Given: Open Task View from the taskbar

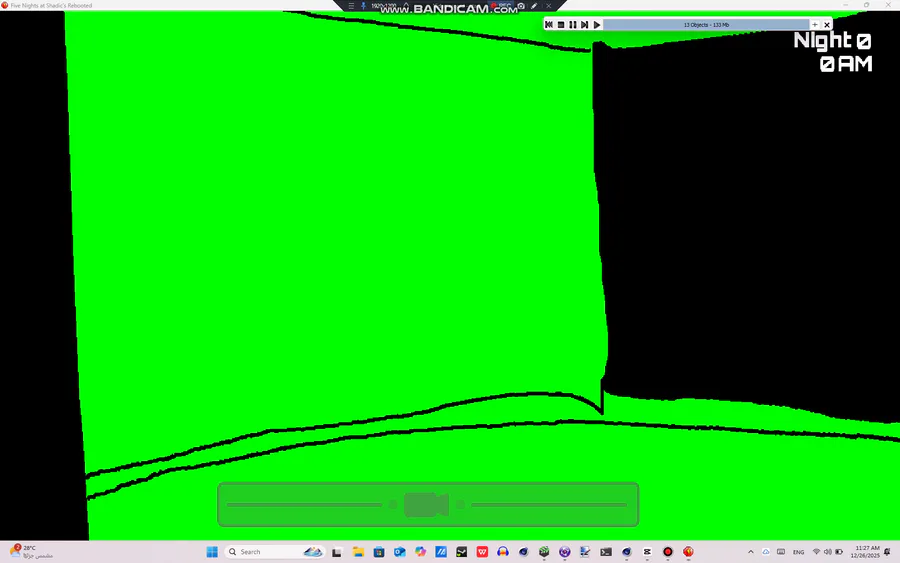Looking at the screenshot, I should (337, 552).
